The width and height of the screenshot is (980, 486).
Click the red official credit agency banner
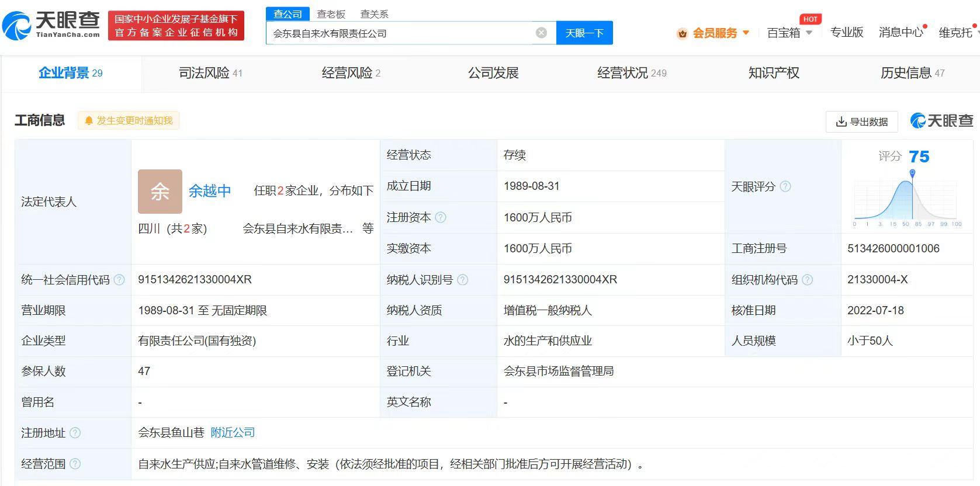(176, 26)
